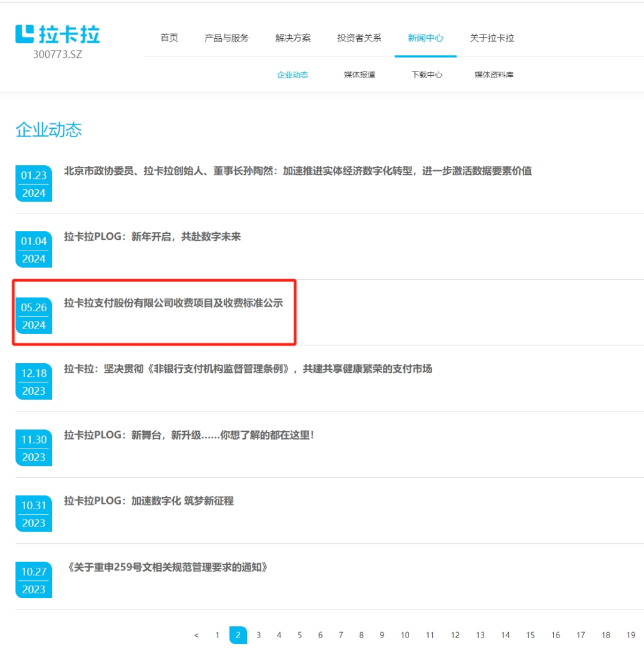Image resolution: width=644 pixels, height=659 pixels.
Task: Go to page 1
Action: (x=217, y=635)
